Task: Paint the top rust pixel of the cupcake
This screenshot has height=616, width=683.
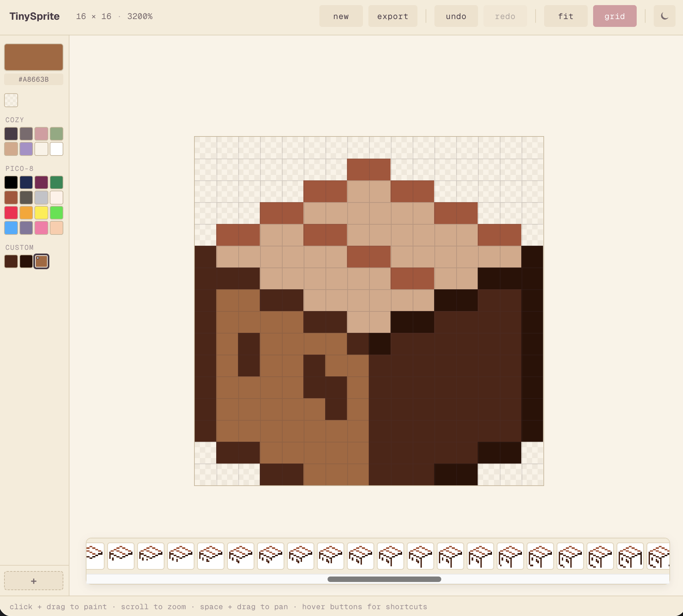Action: [x=369, y=169]
